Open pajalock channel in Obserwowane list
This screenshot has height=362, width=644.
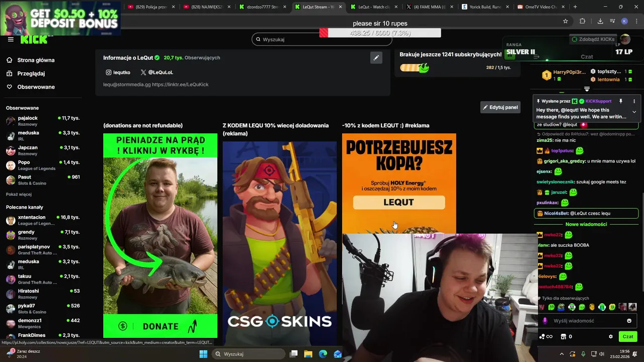point(43,121)
